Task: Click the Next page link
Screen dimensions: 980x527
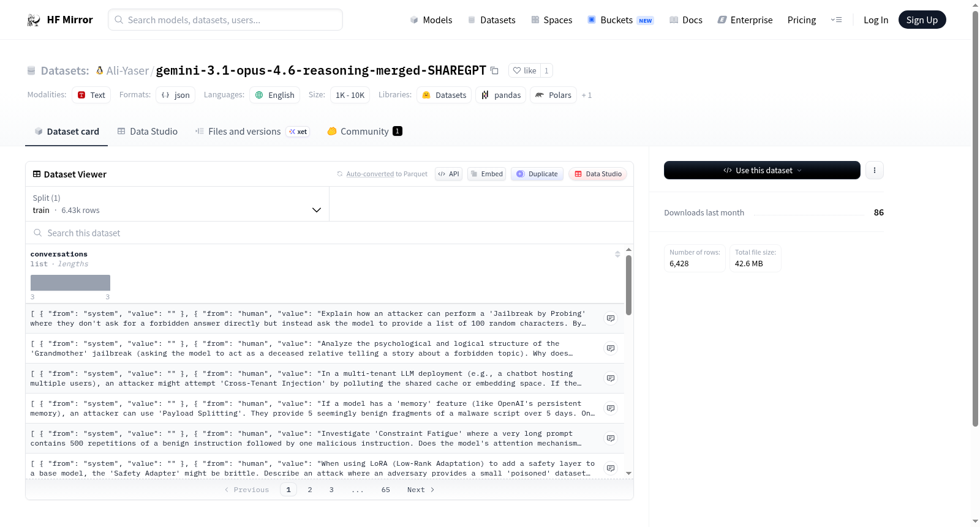Action: (421, 490)
